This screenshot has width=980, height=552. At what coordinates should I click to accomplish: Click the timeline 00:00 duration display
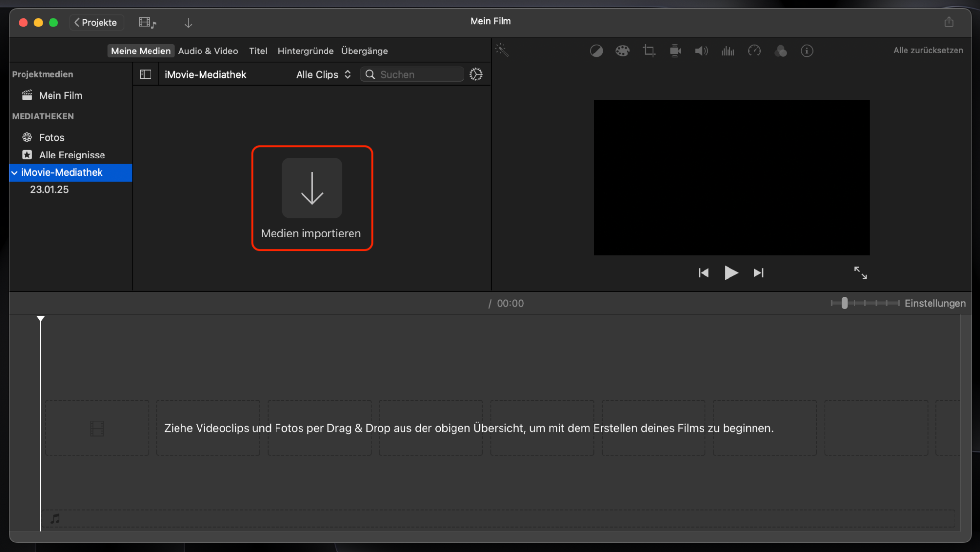[x=510, y=304]
